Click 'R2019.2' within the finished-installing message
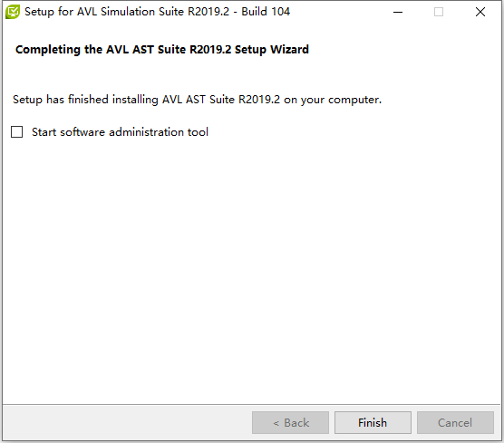 (259, 100)
